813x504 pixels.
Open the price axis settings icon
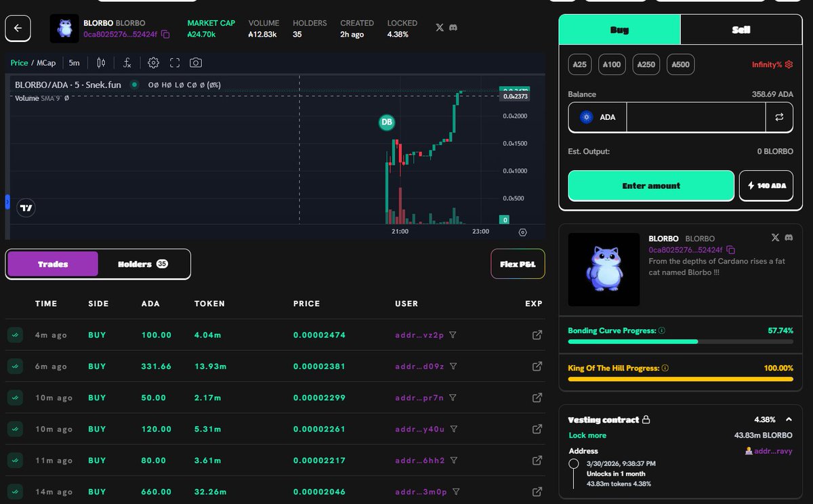pyautogui.click(x=522, y=232)
